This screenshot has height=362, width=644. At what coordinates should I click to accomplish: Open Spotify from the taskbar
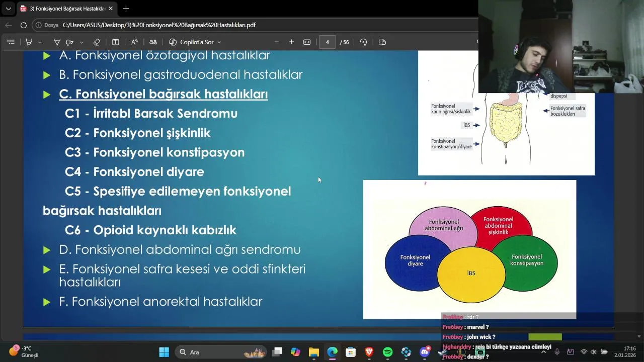point(387,352)
